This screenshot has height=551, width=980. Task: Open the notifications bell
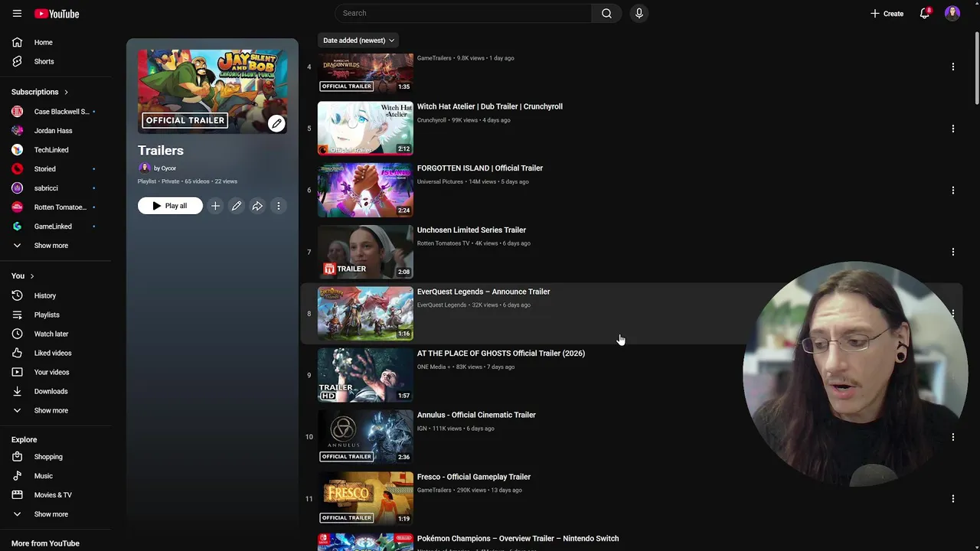pos(925,13)
